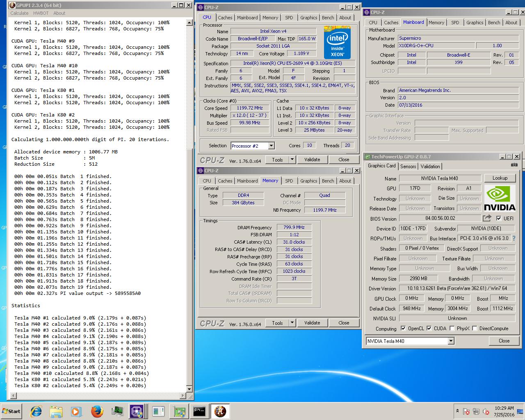
Task: Click the Core Speed value 1199.72 MHz
Action: pos(250,108)
